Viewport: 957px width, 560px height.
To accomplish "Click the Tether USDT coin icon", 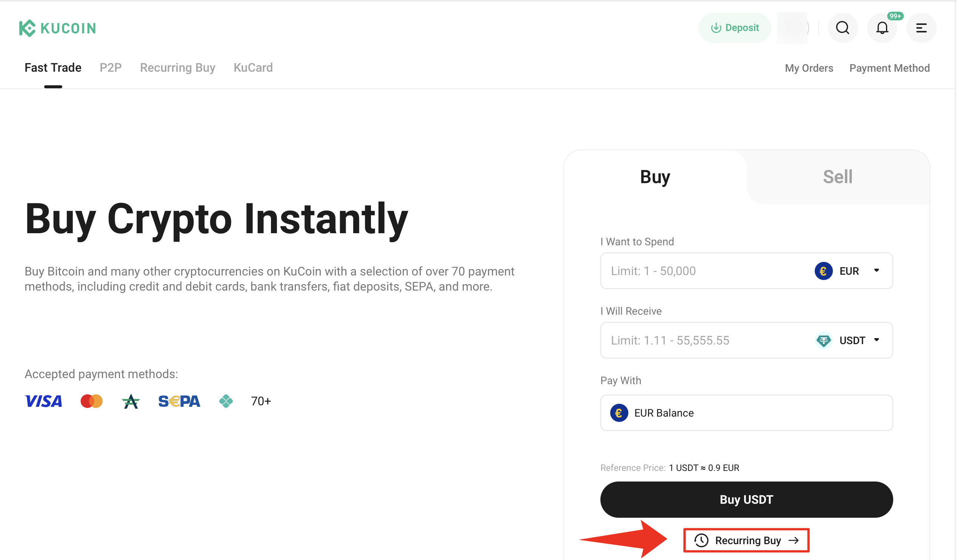I will coord(823,340).
